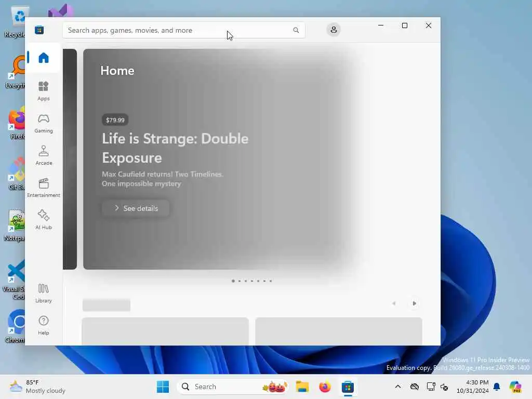Open File Explorer from taskbar
The image size is (532, 399).
pos(302,387)
